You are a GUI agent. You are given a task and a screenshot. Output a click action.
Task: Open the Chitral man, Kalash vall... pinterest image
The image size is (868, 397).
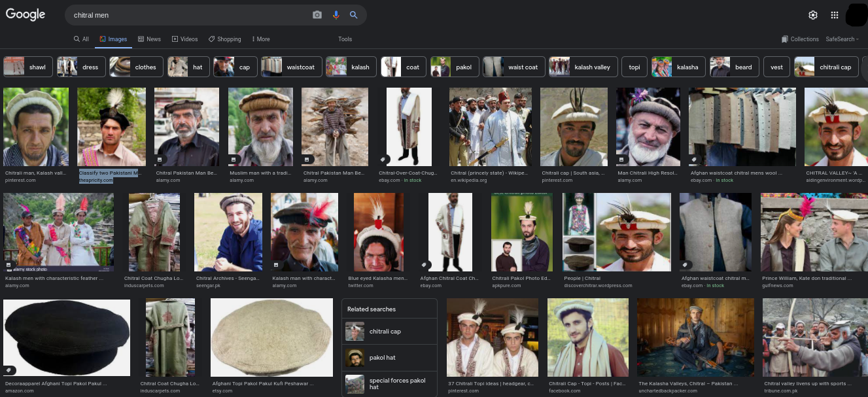36,127
